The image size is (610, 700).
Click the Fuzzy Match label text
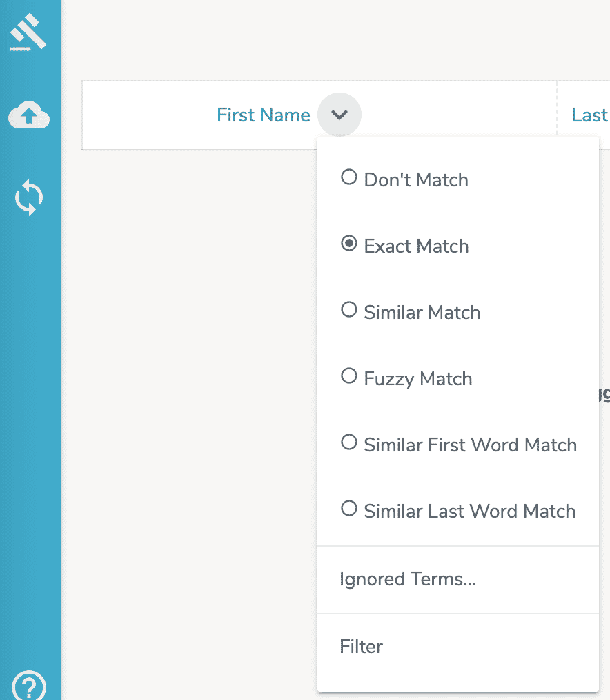pos(418,379)
